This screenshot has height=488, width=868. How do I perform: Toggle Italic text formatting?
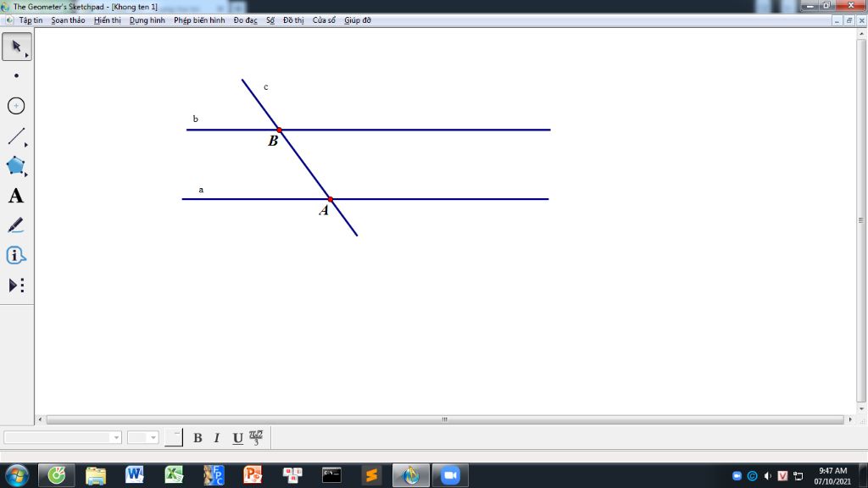click(217, 438)
